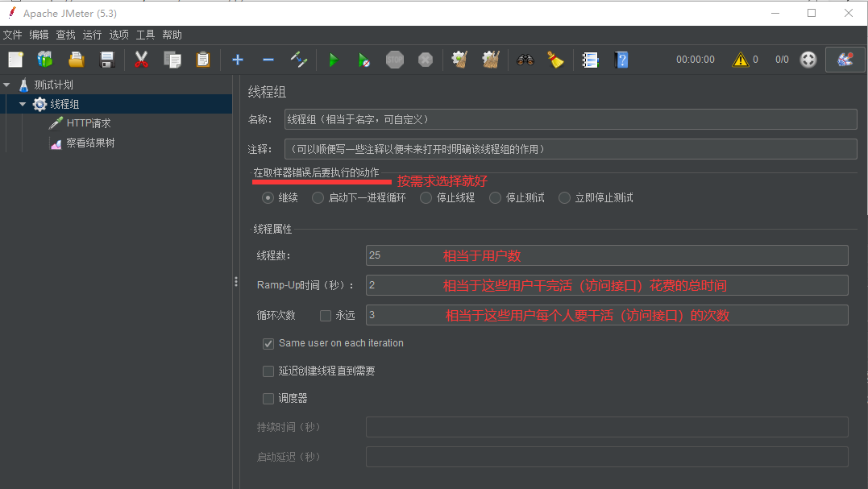Click the remote engines circular icon
Viewport: 868px width, 489px height.
(x=808, y=60)
